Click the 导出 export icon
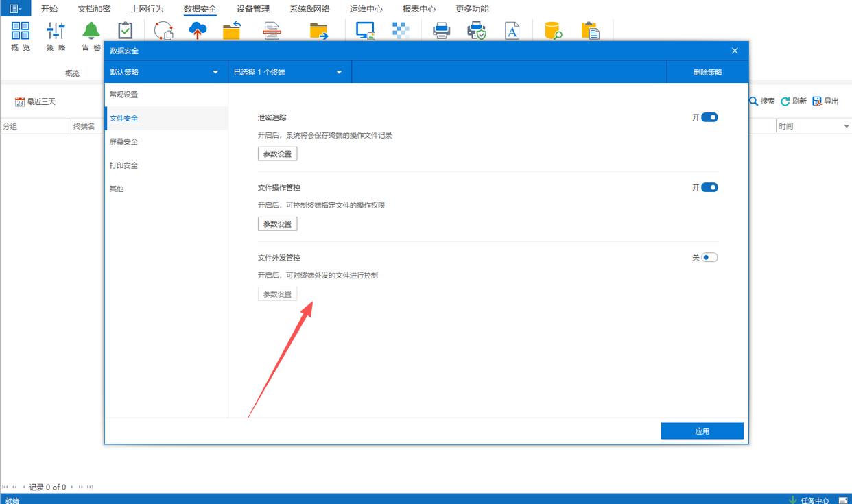 pyautogui.click(x=817, y=101)
